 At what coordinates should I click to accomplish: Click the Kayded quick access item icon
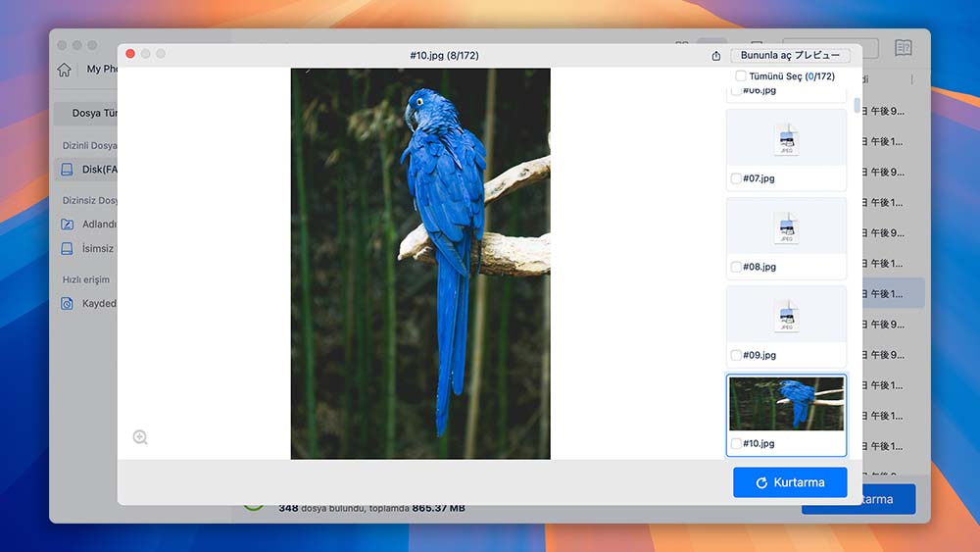pyautogui.click(x=67, y=304)
